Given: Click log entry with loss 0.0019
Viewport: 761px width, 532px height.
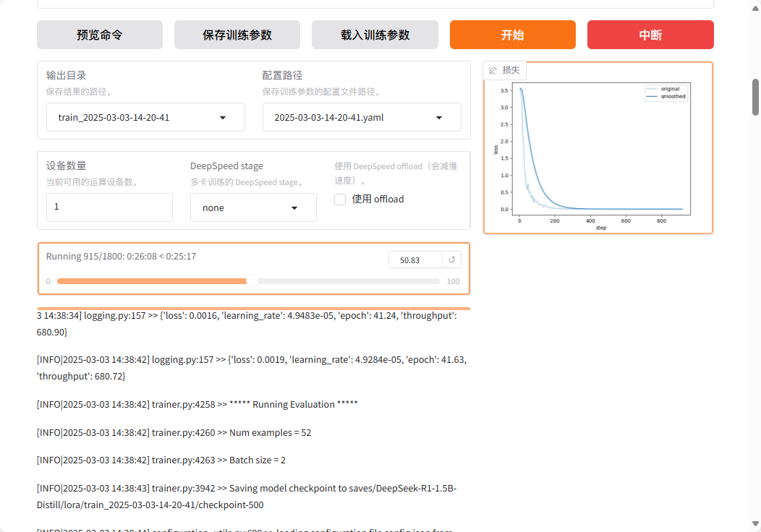Looking at the screenshot, I should coord(252,368).
